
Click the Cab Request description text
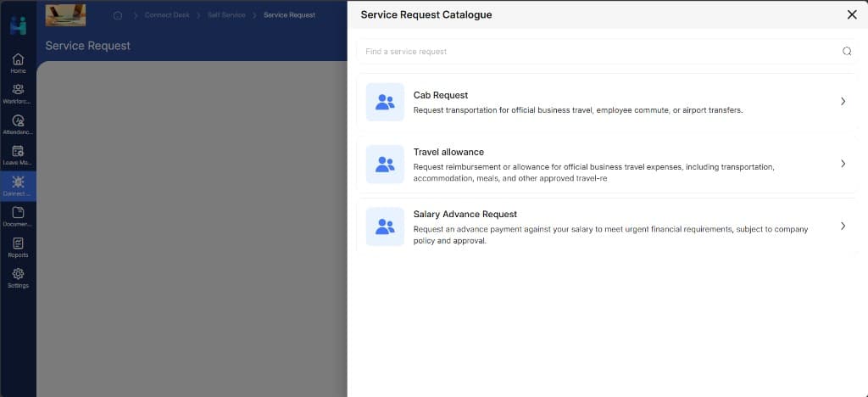coord(578,110)
